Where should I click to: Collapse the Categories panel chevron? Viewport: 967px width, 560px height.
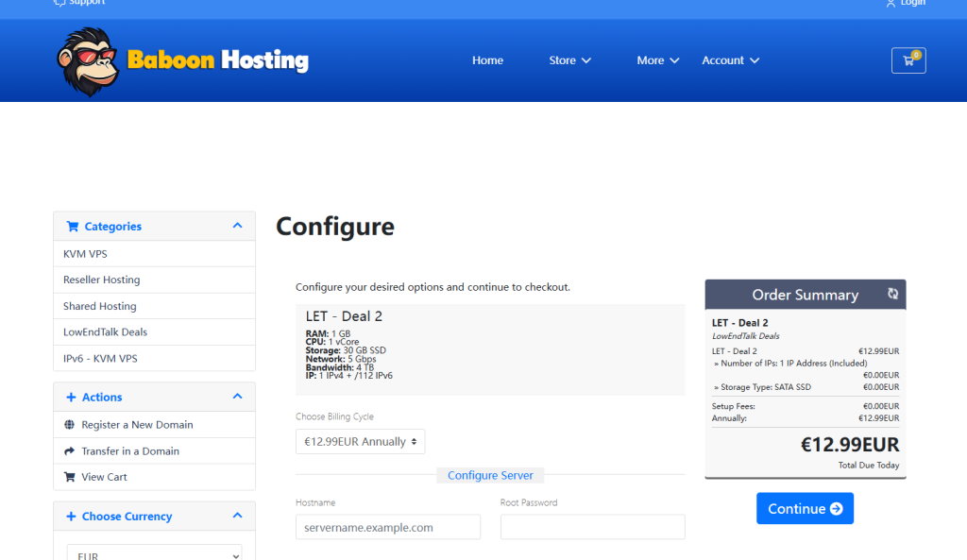click(237, 226)
